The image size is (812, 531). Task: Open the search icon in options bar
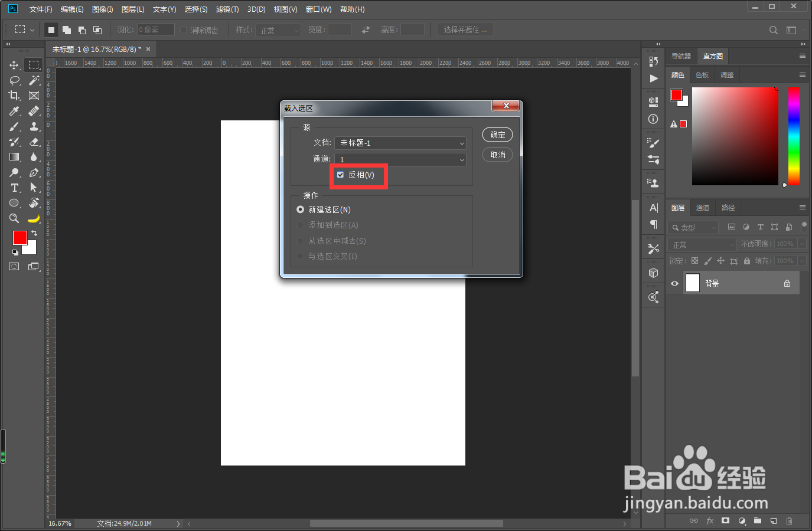[x=773, y=30]
